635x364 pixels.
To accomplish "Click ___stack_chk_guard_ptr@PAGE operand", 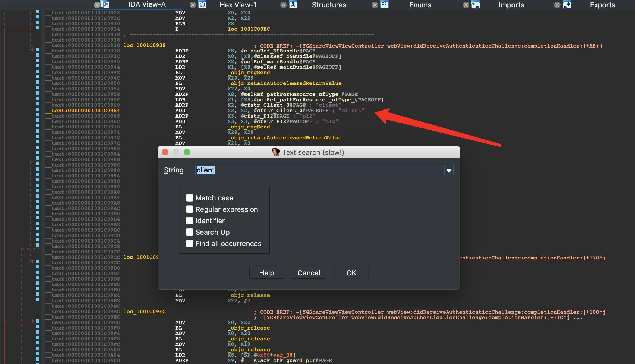I will pos(286,360).
